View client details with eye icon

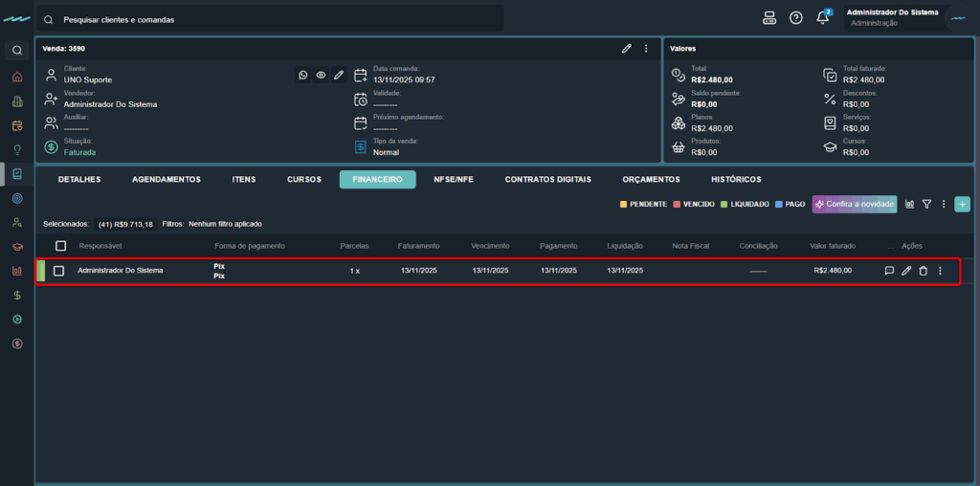322,75
